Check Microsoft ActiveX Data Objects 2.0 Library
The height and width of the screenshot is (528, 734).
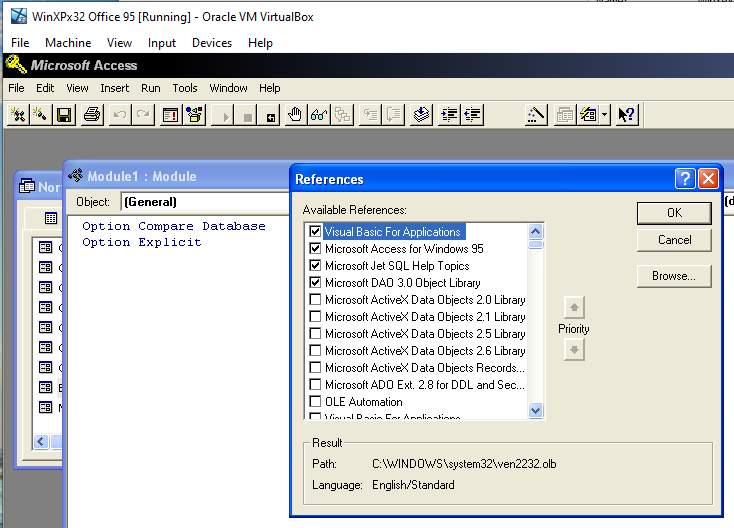point(315,300)
